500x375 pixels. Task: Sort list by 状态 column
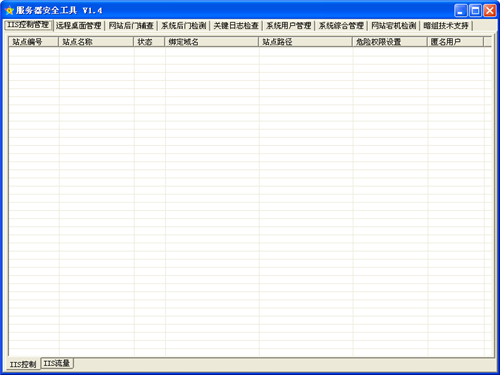click(x=149, y=42)
